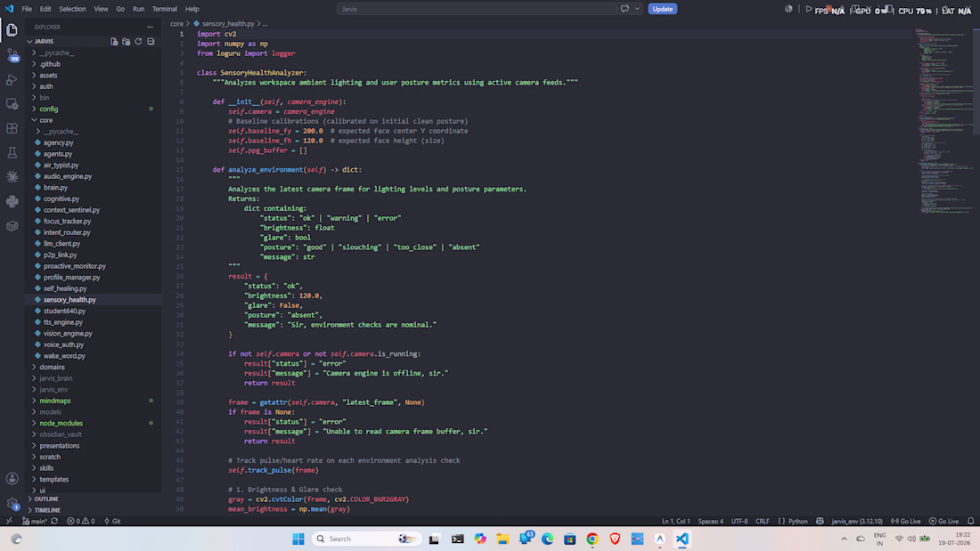The width and height of the screenshot is (980, 551).
Task: Open Extensions view in activity bar
Action: [x=12, y=128]
